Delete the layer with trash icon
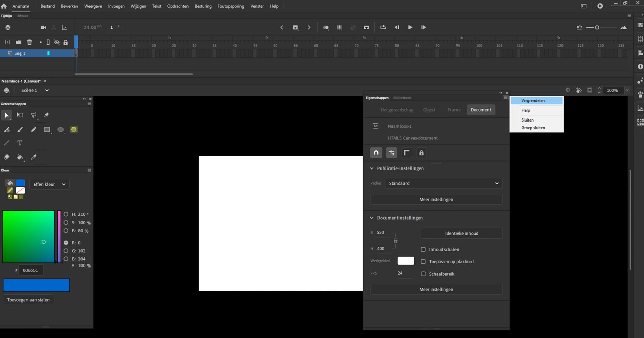The image size is (644, 338). 30,42
